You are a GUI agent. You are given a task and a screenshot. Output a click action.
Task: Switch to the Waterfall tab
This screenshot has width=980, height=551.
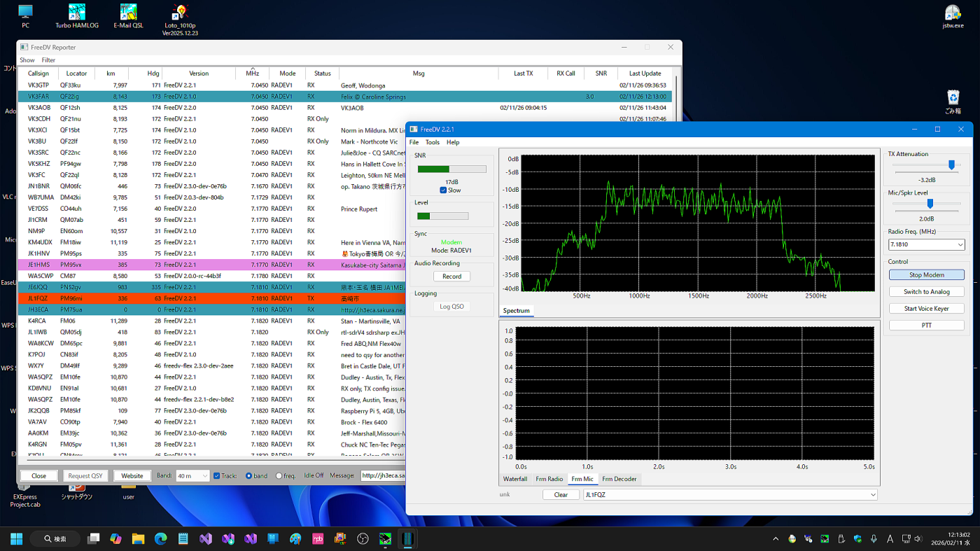(514, 480)
